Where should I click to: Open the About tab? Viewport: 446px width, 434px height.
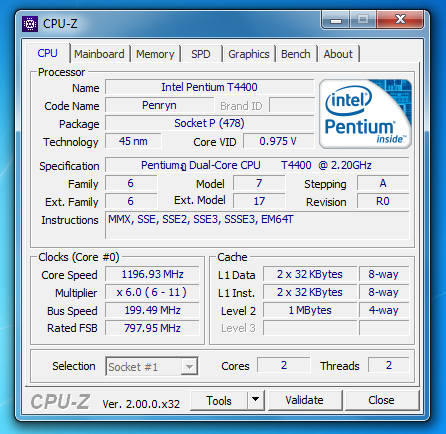[x=338, y=54]
